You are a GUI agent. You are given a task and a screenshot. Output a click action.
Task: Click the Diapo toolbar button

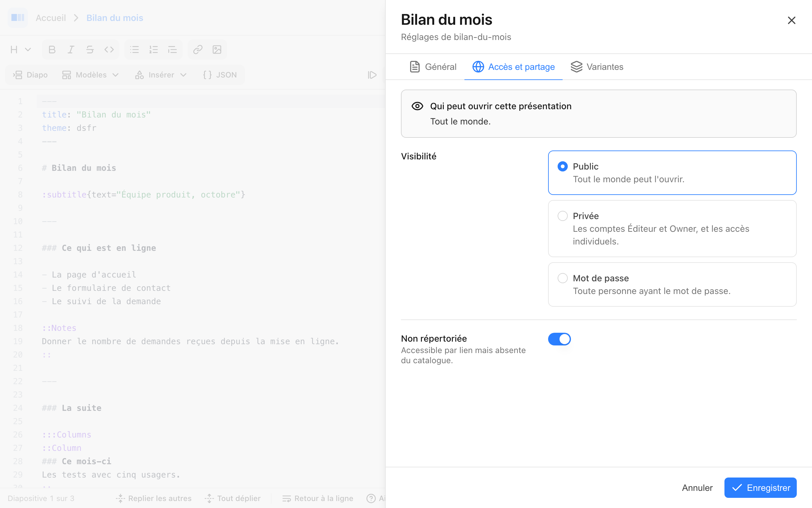tap(30, 75)
